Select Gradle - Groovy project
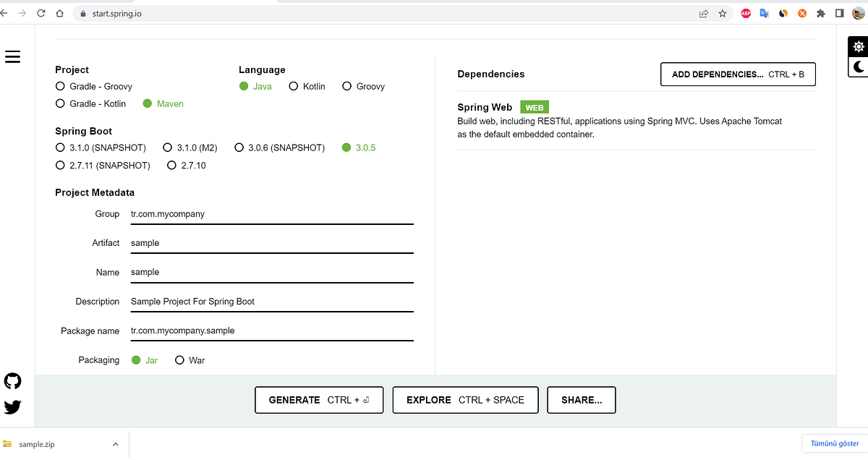This screenshot has height=460, width=868. pyautogui.click(x=94, y=86)
